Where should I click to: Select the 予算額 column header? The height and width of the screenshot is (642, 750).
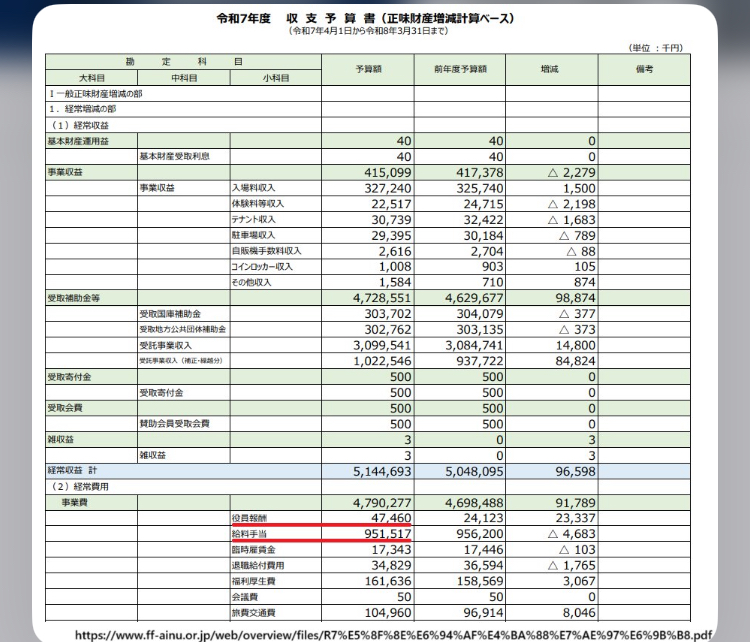(368, 69)
